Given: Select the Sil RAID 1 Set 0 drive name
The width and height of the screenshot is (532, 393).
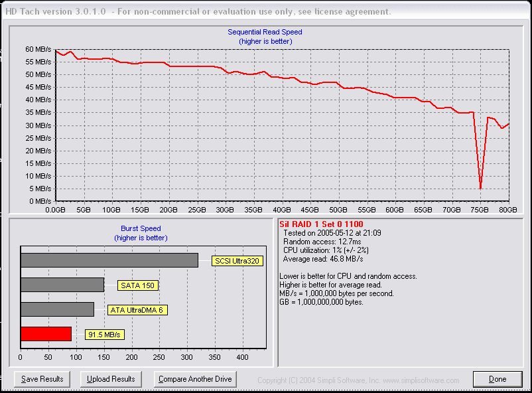Looking at the screenshot, I should coord(321,224).
